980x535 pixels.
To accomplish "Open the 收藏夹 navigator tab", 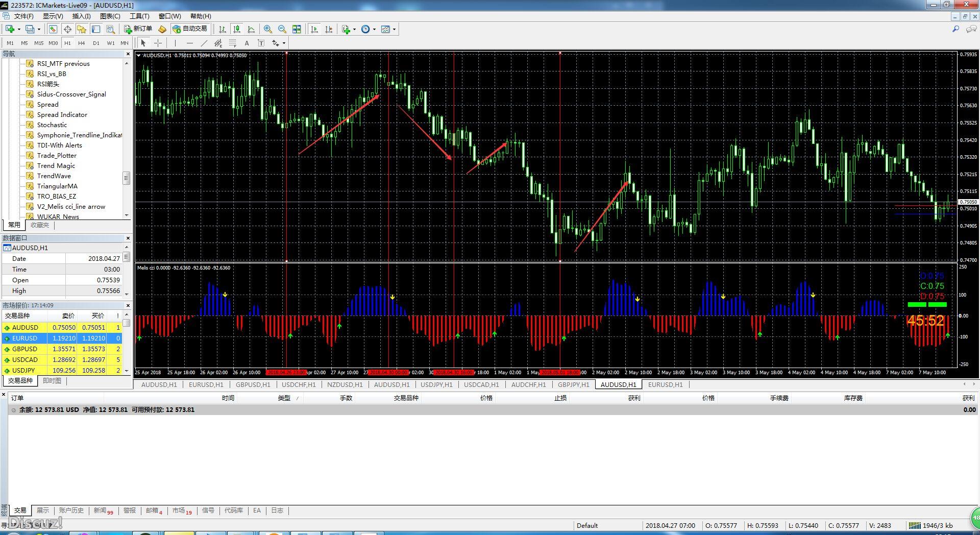I will 40,225.
